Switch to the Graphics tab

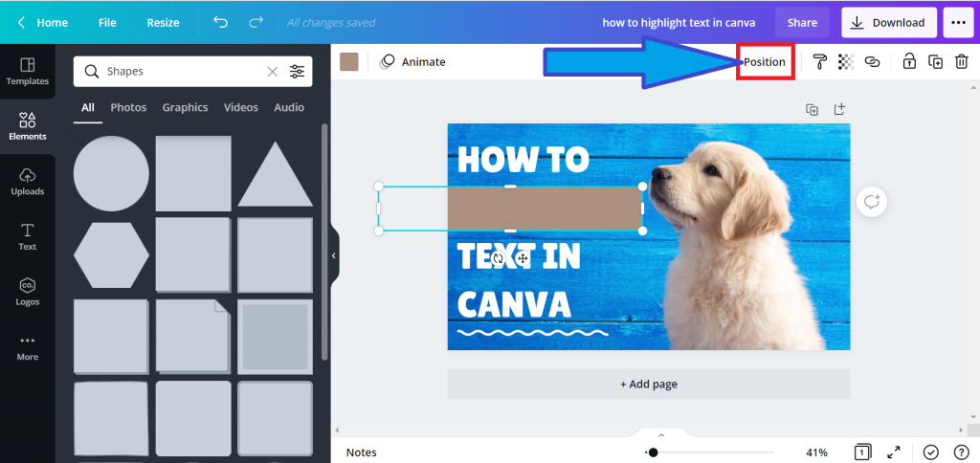click(x=185, y=107)
